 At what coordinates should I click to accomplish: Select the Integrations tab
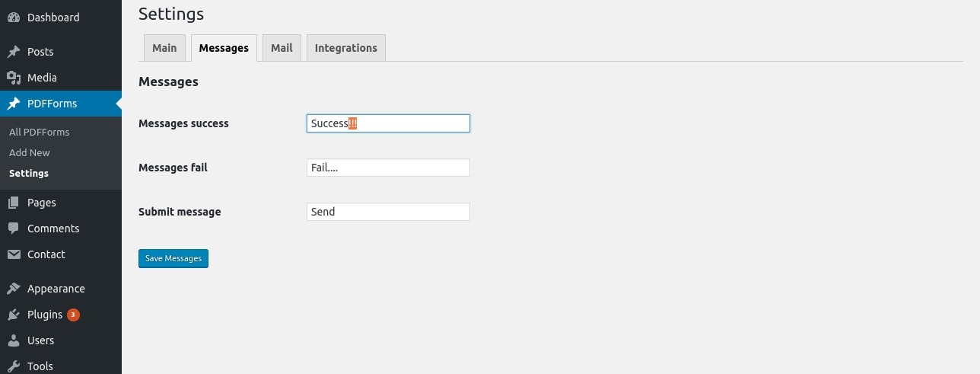tap(345, 48)
